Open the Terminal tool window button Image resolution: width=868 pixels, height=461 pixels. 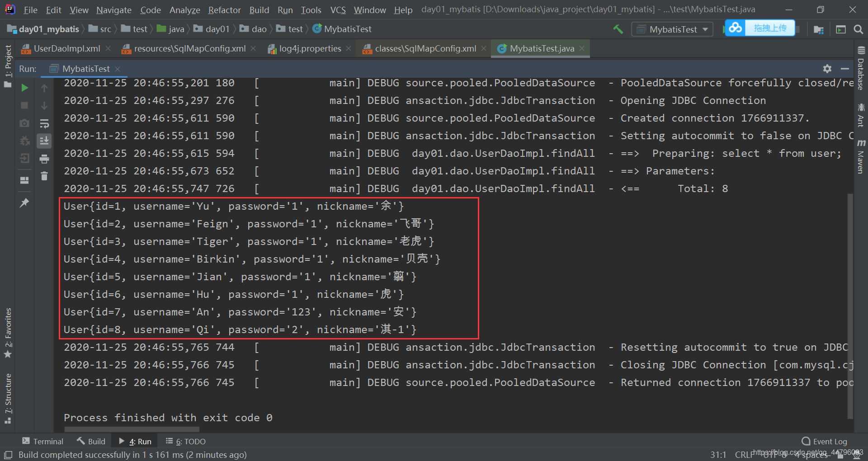tap(43, 441)
